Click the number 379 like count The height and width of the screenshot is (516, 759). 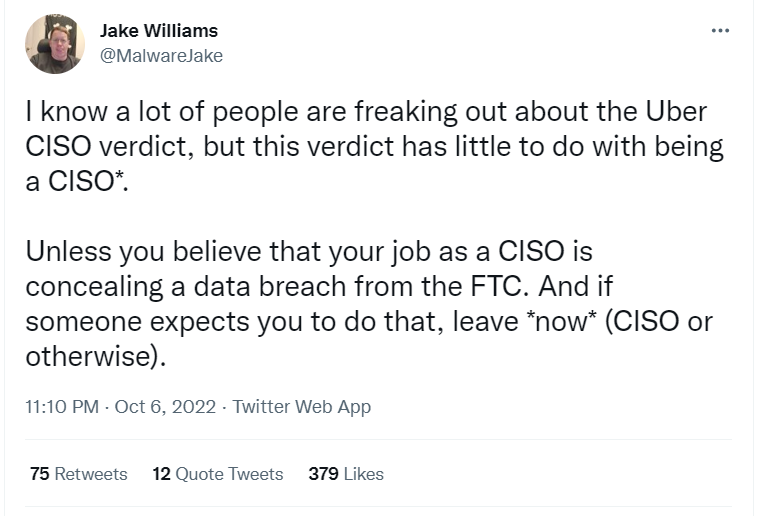pos(323,474)
